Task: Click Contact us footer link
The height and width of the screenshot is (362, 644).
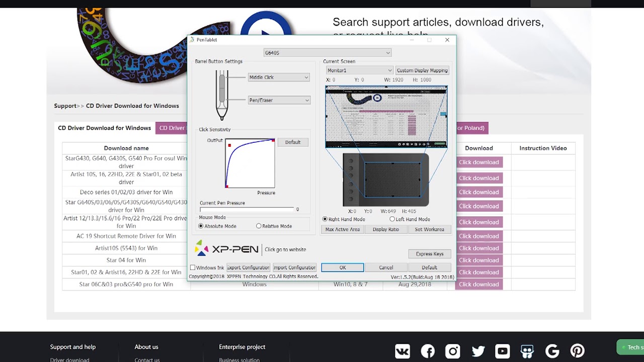Action: point(147,360)
